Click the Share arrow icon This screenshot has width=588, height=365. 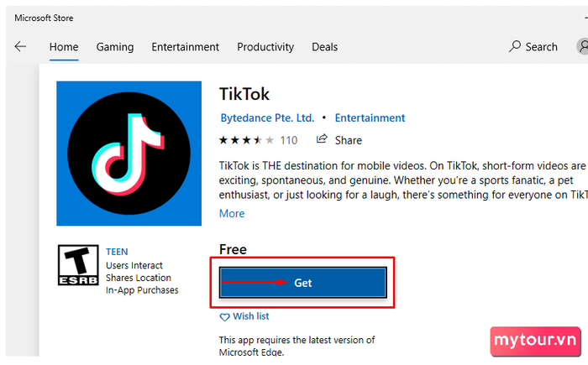coord(322,139)
